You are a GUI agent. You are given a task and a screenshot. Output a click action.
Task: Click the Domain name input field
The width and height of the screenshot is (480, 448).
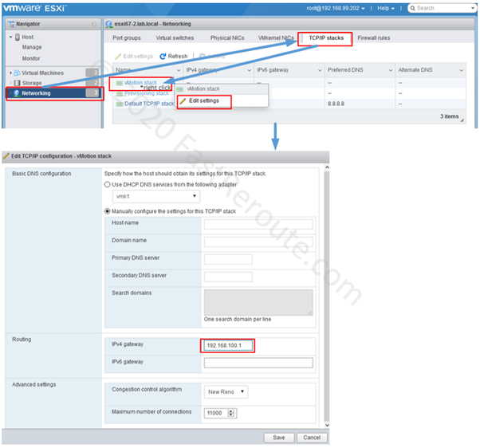tap(258, 242)
